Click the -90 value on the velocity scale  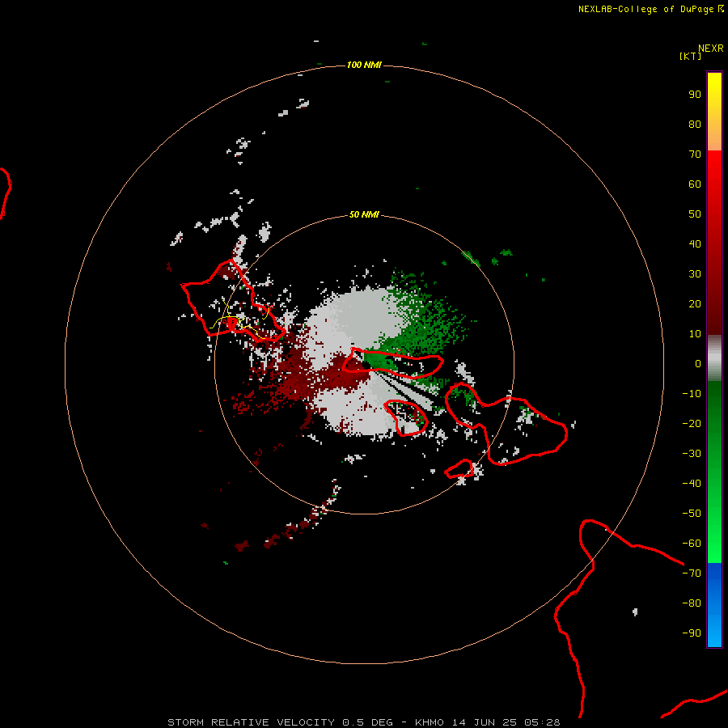coord(692,633)
